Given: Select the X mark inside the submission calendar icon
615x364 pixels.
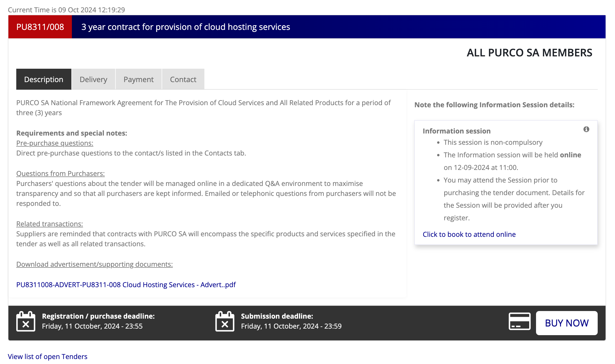Looking at the screenshot, I should click(x=224, y=324).
